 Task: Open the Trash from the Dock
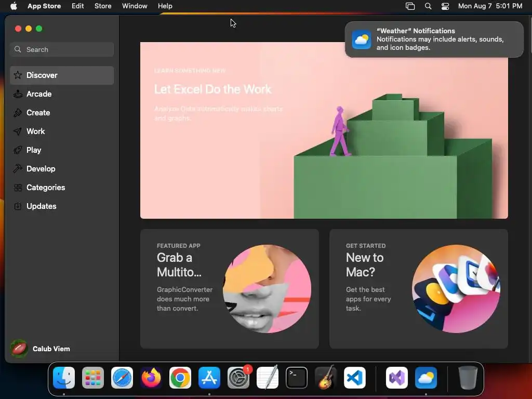468,378
